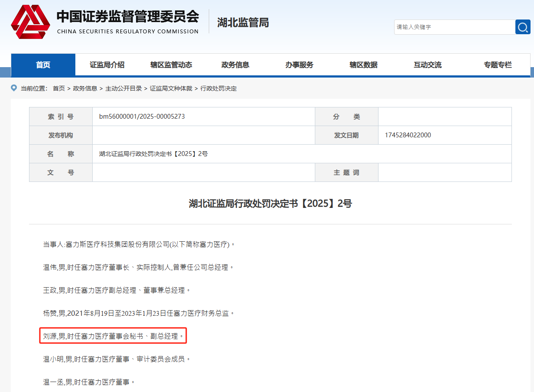Click the 当前位置 breadcrumb label
The width and height of the screenshot is (534, 392).
34,88
